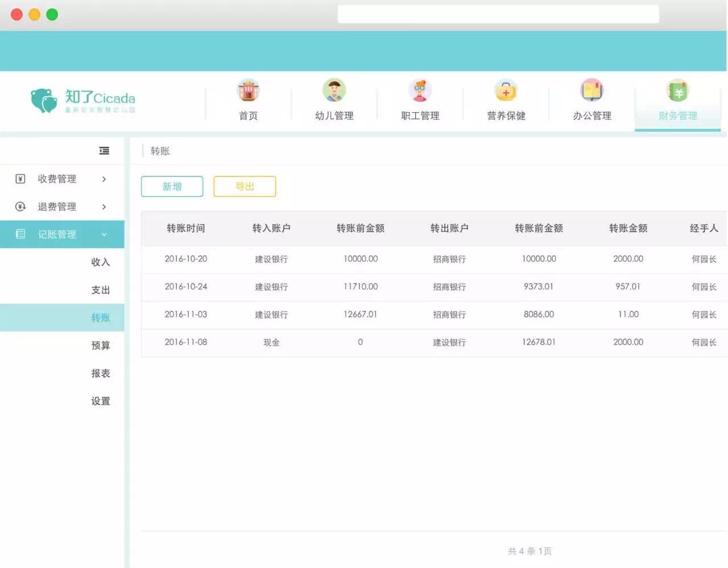Click the 957.01 transfer amount cell
Screen dimensions: 728x568
tap(628, 287)
